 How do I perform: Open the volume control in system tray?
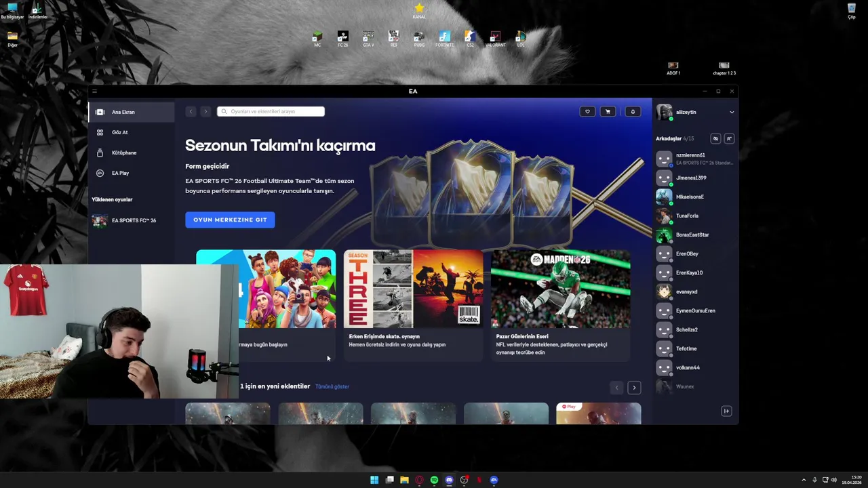833,480
